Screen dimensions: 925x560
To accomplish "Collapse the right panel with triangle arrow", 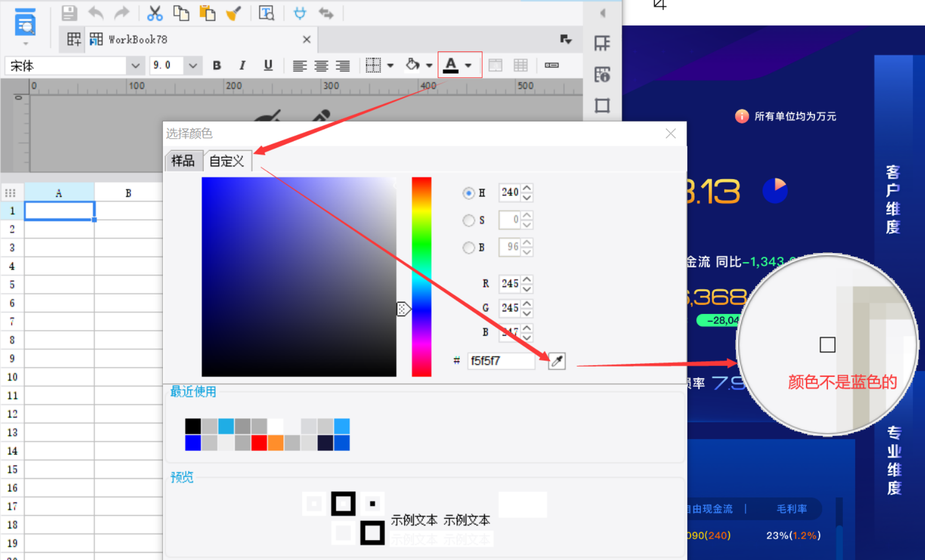I will click(603, 13).
